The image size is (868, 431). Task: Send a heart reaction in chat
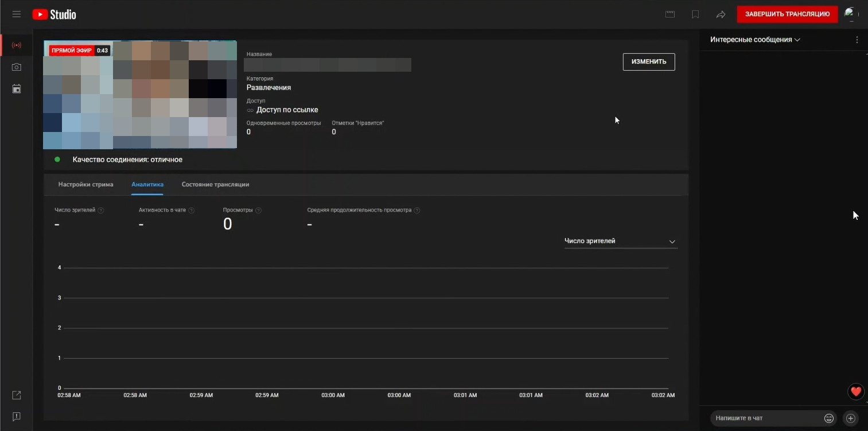(x=856, y=391)
